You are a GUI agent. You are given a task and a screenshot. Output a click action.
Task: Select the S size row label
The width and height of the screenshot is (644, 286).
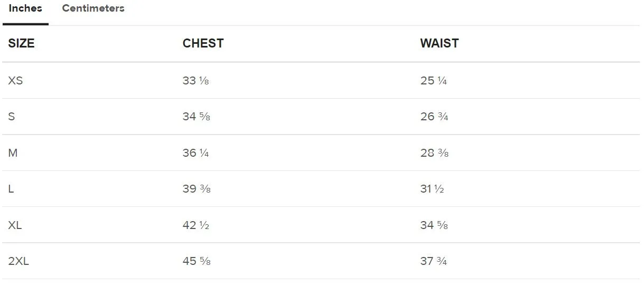tap(12, 117)
